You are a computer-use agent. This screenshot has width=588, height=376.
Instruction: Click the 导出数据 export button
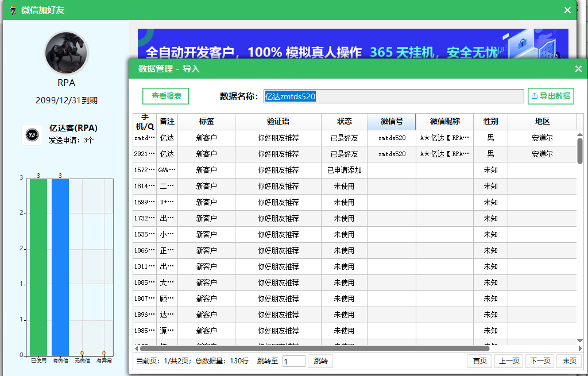551,96
